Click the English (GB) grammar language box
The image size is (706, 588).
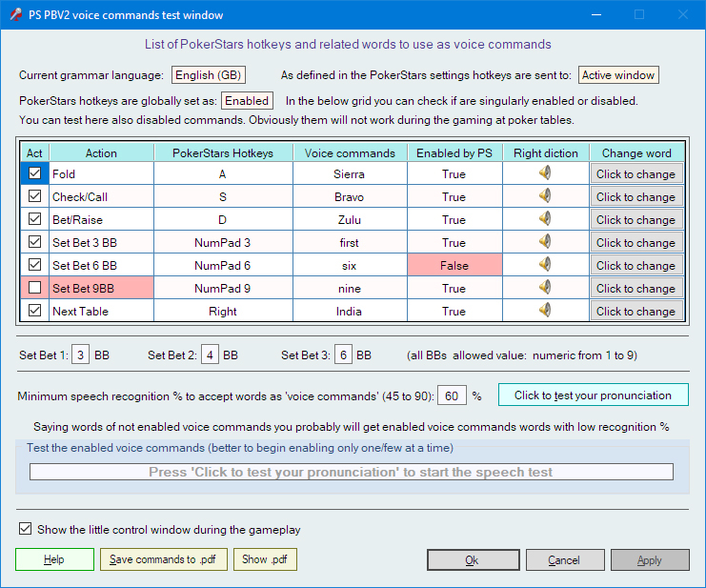pyautogui.click(x=209, y=74)
